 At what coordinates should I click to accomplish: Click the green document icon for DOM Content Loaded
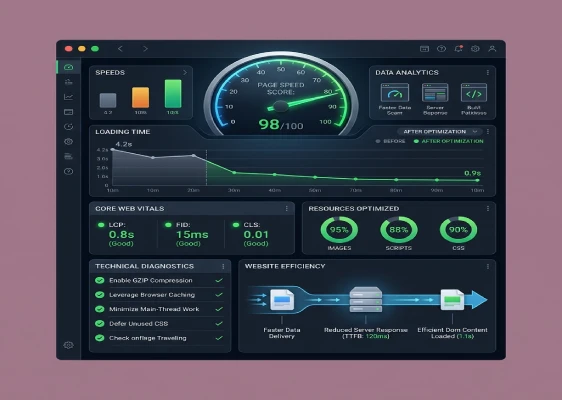point(452,300)
